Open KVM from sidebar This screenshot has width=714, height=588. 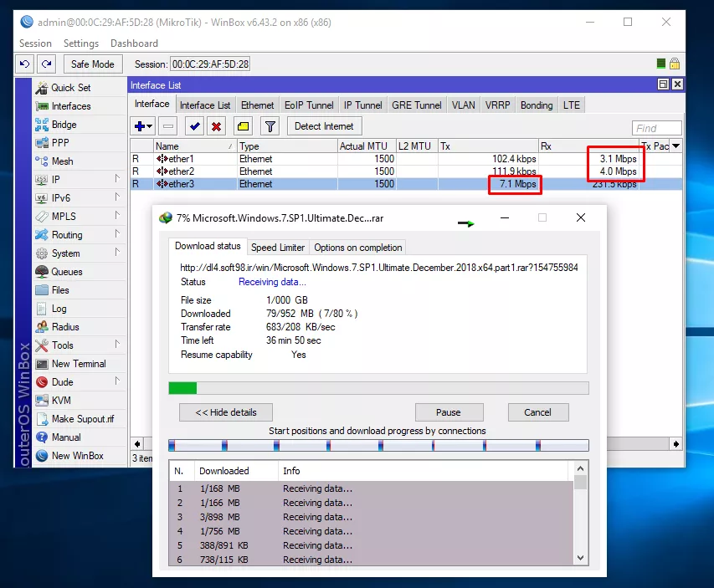click(x=61, y=401)
